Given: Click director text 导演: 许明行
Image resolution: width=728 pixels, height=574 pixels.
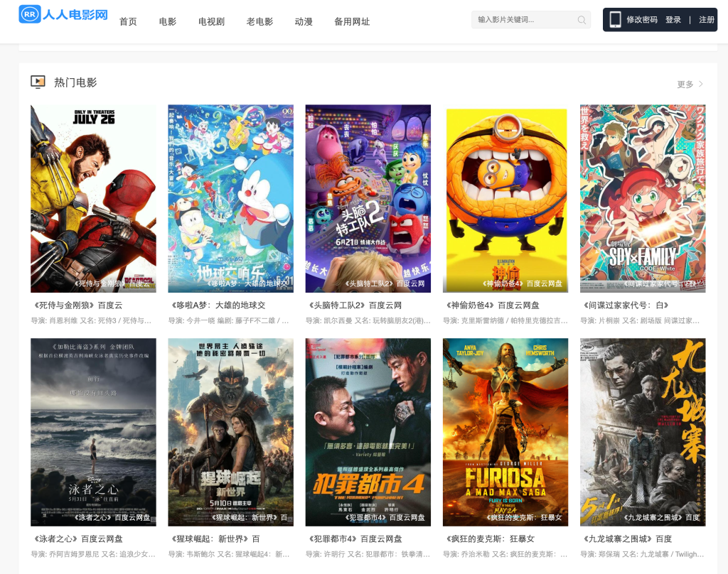Looking at the screenshot, I should tap(325, 554).
